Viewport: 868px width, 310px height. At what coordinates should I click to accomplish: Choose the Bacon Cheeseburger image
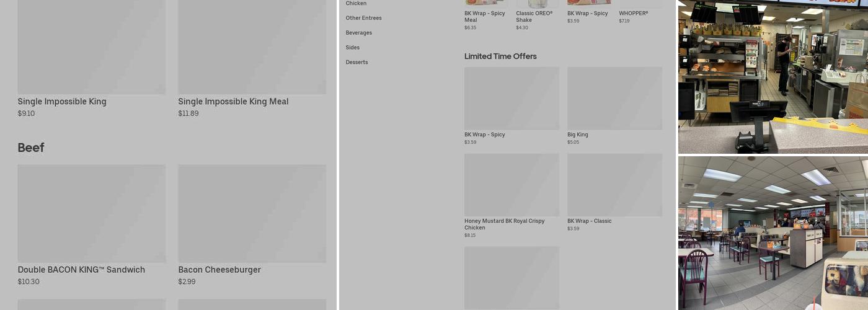[x=252, y=213]
